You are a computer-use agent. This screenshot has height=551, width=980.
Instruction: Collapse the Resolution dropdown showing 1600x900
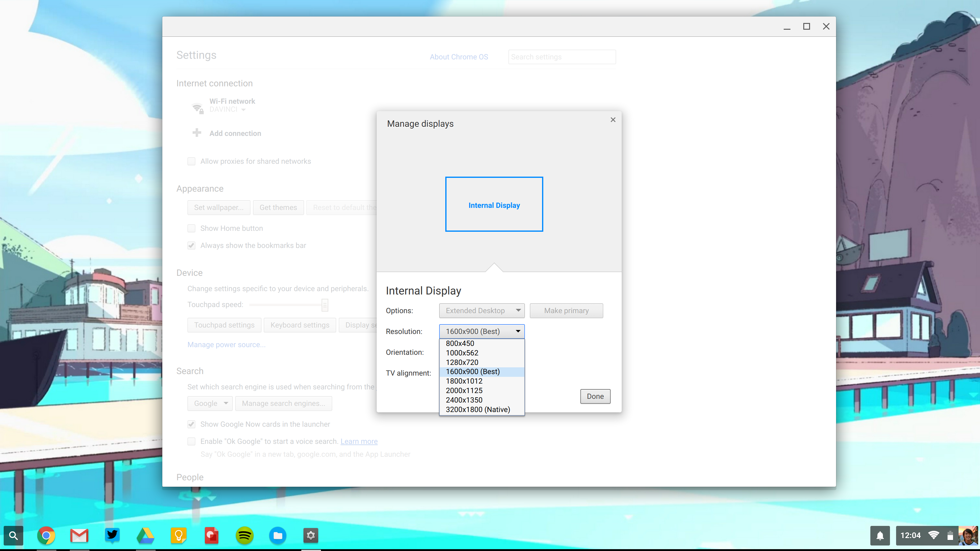pyautogui.click(x=482, y=332)
